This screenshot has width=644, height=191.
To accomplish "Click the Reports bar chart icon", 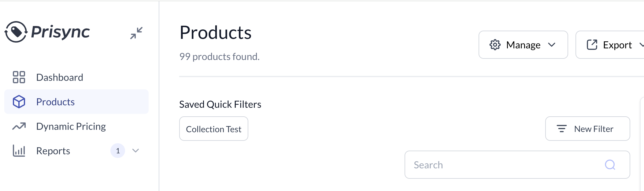I will pos(19,151).
